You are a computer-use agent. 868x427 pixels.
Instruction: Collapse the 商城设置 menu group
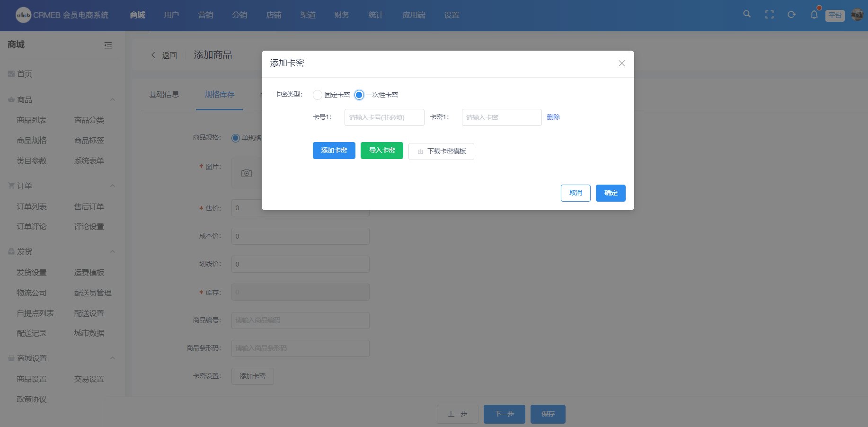coord(113,358)
